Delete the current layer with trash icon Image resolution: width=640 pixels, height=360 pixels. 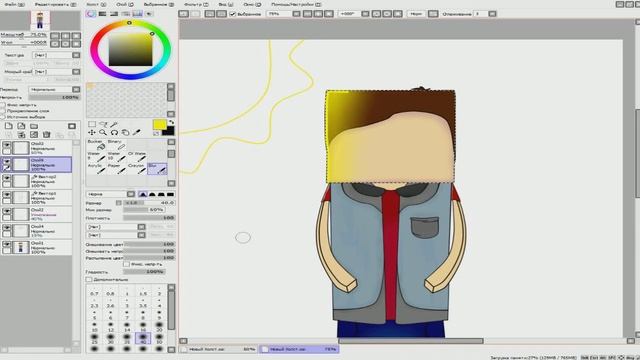(x=47, y=135)
